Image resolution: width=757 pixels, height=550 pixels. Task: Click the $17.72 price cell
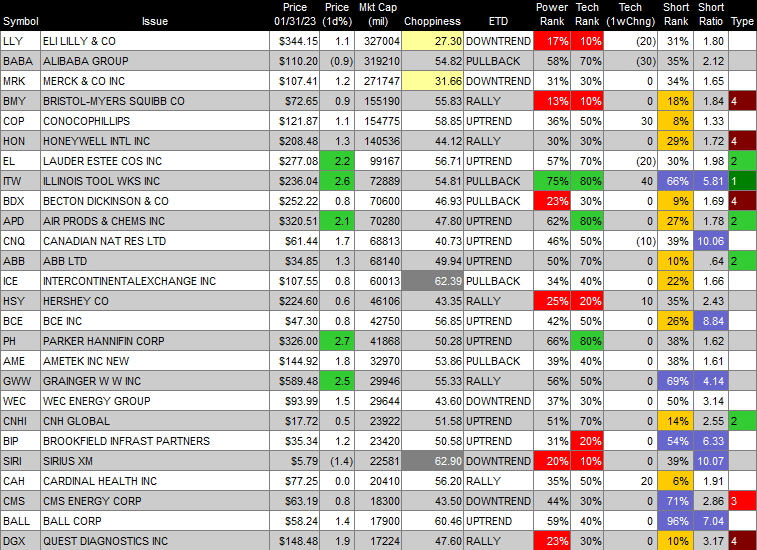(295, 421)
